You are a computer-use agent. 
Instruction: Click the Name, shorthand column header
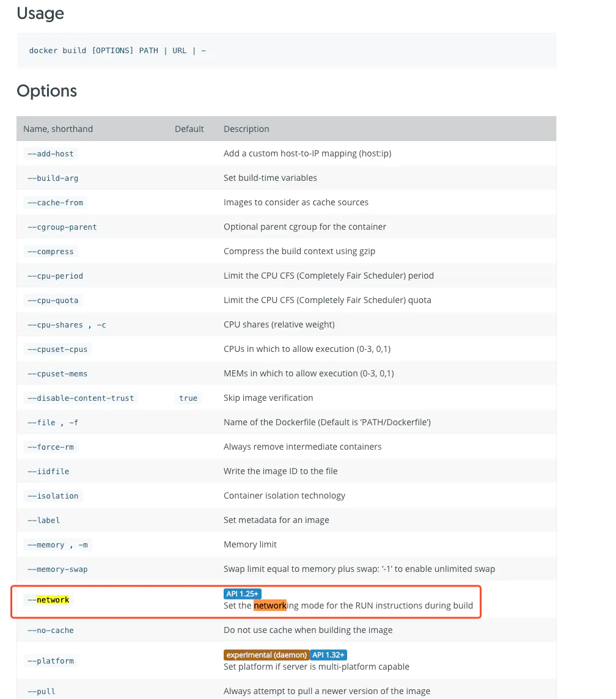tap(58, 129)
